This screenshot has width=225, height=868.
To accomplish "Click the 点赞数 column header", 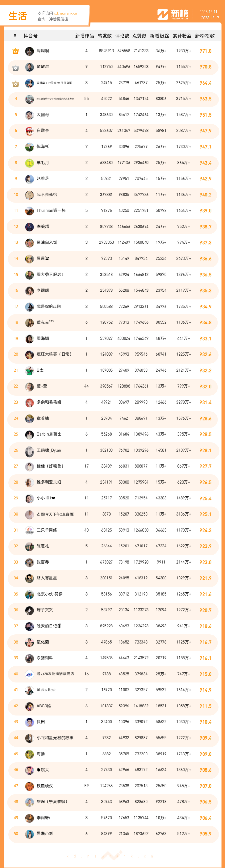I will 140,36.
